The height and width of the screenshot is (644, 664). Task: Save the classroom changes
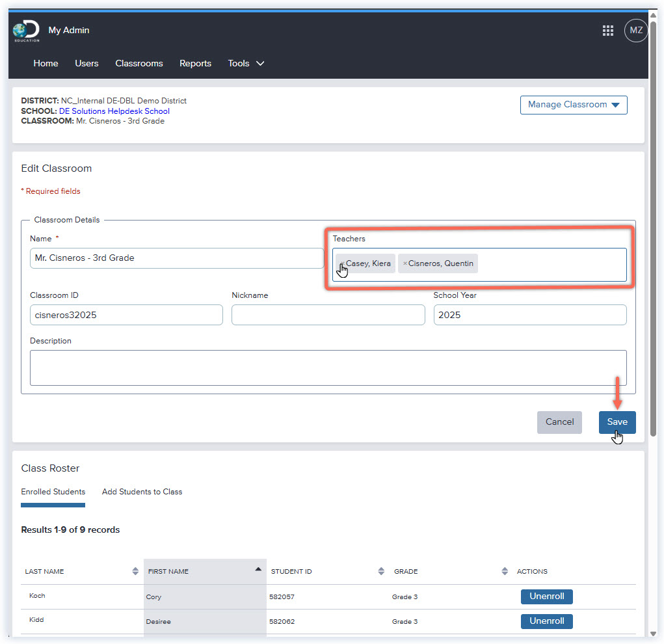[x=617, y=422]
